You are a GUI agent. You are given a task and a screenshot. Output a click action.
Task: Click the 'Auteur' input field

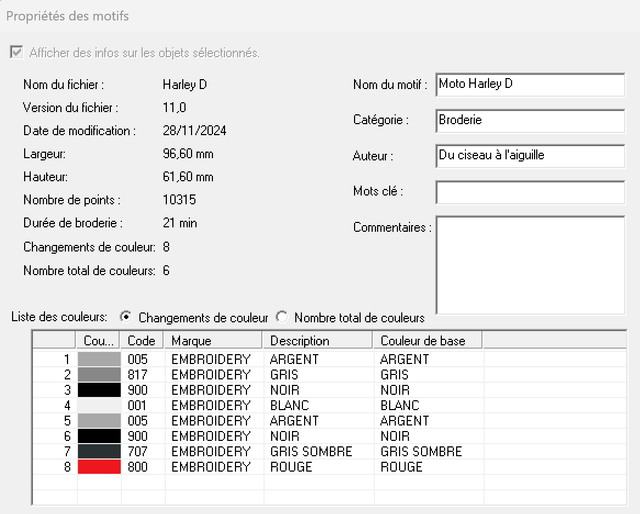click(530, 156)
